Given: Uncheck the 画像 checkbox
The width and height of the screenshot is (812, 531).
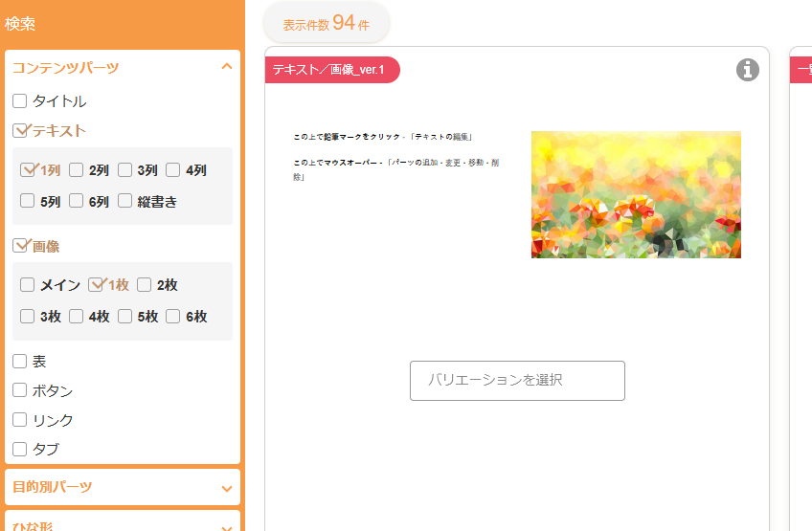Looking at the screenshot, I should pos(20,246).
